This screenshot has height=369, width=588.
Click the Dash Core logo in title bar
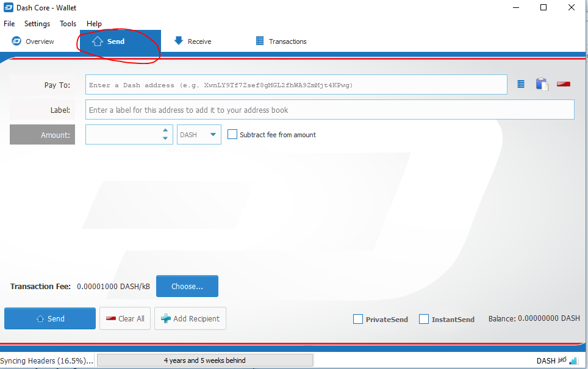coord(9,7)
